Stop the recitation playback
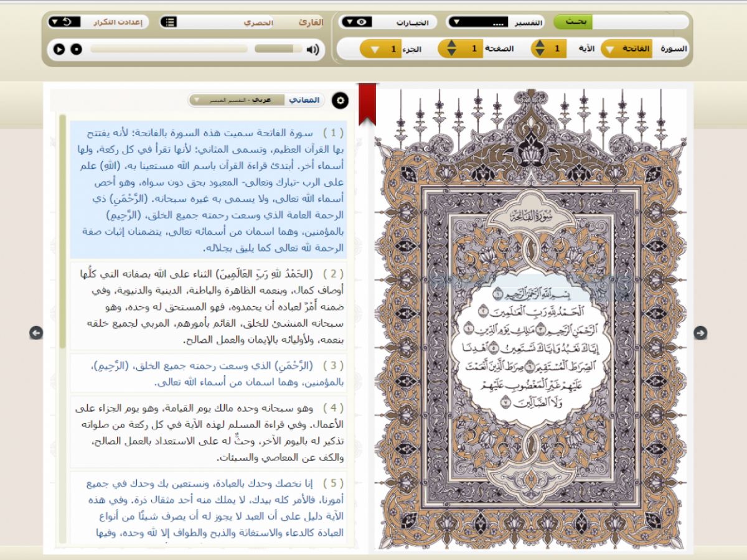Viewport: 747px width, 560px height. click(x=76, y=49)
